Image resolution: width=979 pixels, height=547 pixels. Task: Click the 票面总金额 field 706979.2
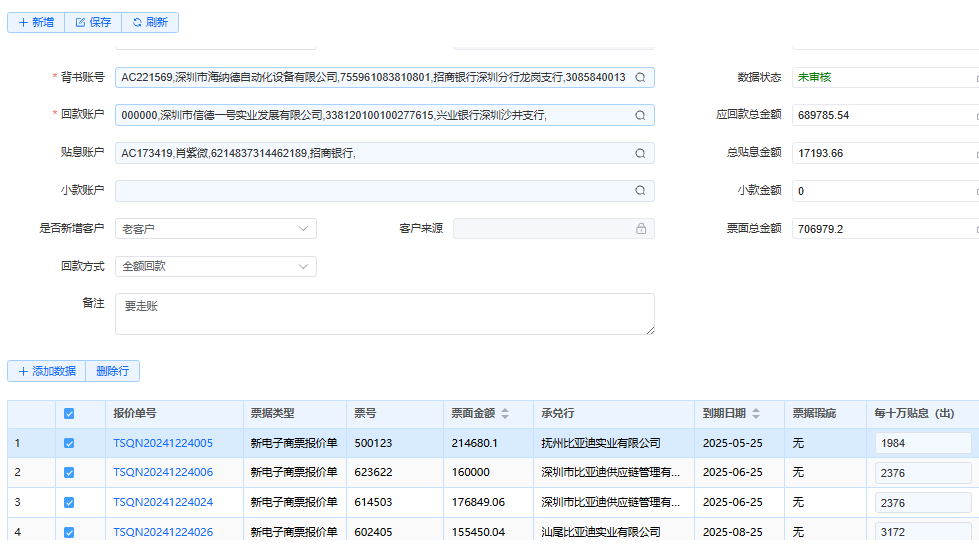885,229
